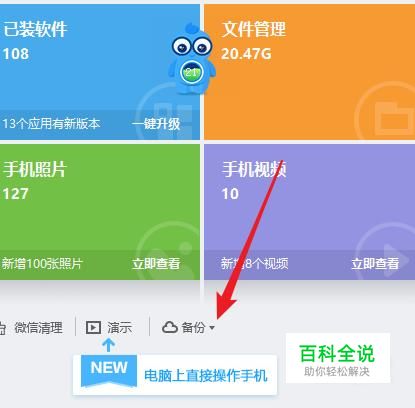Click 立即查看 under 手机视频
The width and height of the screenshot is (415, 408).
375,264
